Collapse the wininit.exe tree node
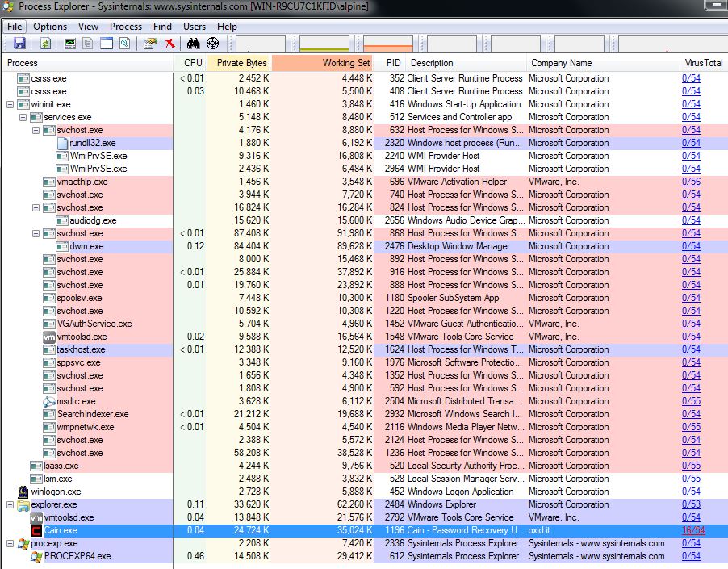 tap(10, 104)
